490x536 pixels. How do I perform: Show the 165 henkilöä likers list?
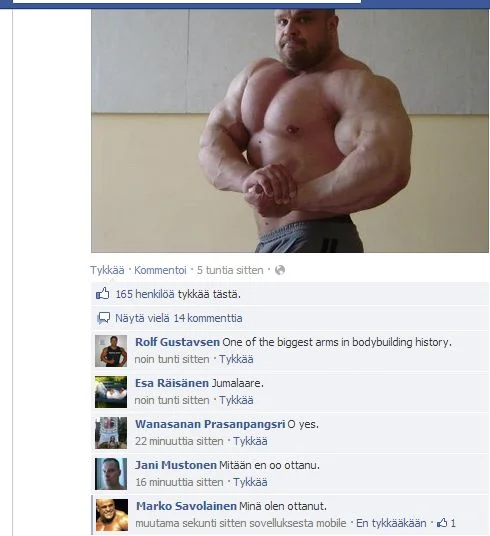click(x=145, y=294)
